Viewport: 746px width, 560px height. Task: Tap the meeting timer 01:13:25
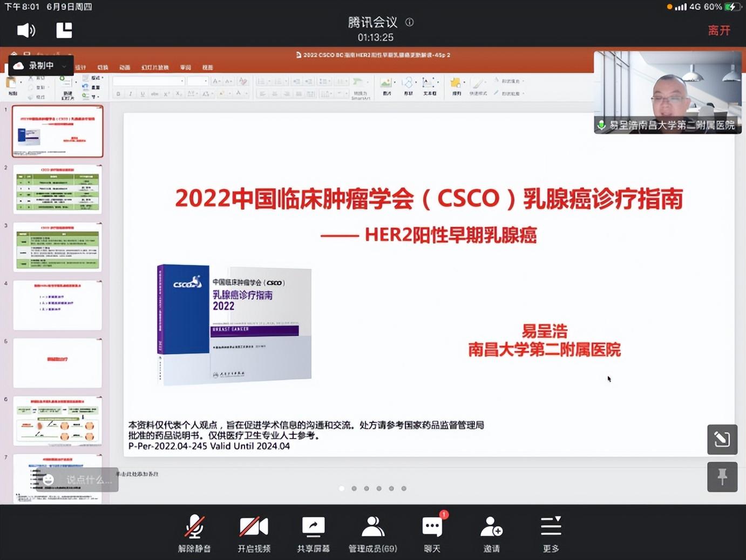(x=376, y=37)
